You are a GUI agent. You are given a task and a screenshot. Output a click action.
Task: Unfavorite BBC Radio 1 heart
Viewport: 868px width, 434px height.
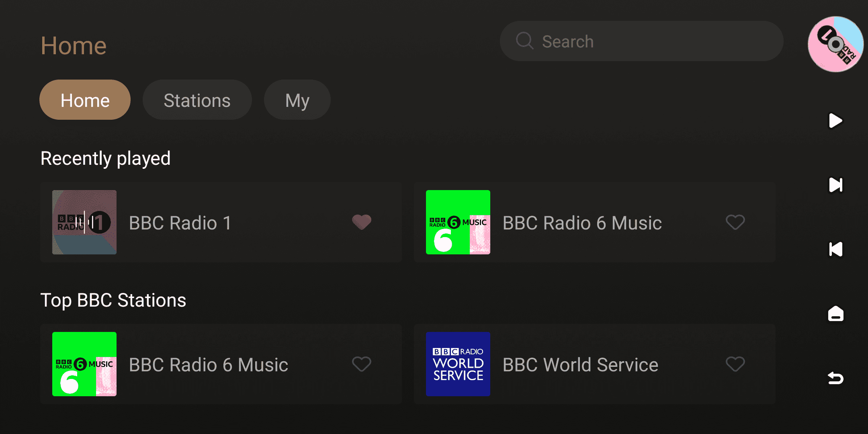362,222
